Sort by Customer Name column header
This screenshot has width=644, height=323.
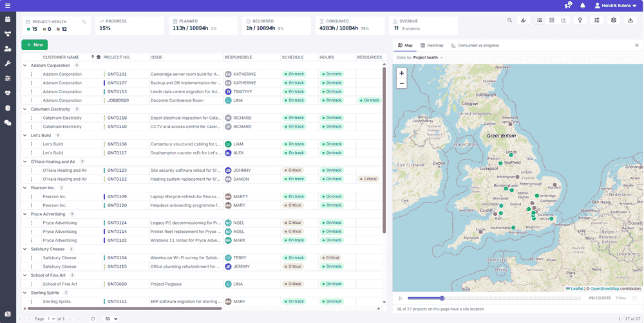(x=61, y=57)
